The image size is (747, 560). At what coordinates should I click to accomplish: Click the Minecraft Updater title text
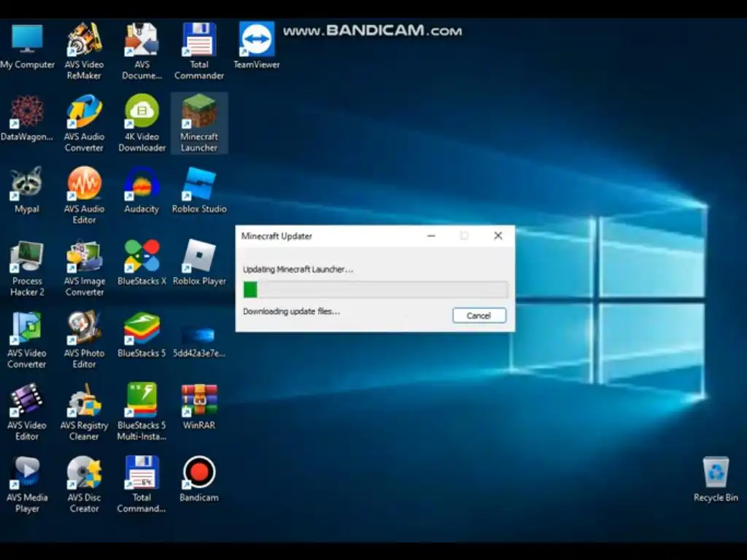[x=276, y=236]
